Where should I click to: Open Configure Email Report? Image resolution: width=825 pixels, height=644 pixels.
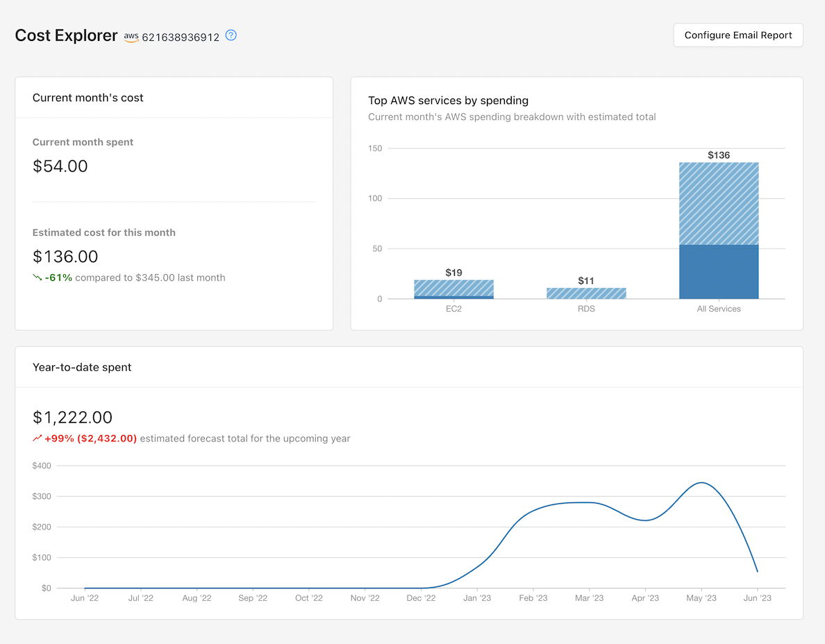pyautogui.click(x=737, y=35)
